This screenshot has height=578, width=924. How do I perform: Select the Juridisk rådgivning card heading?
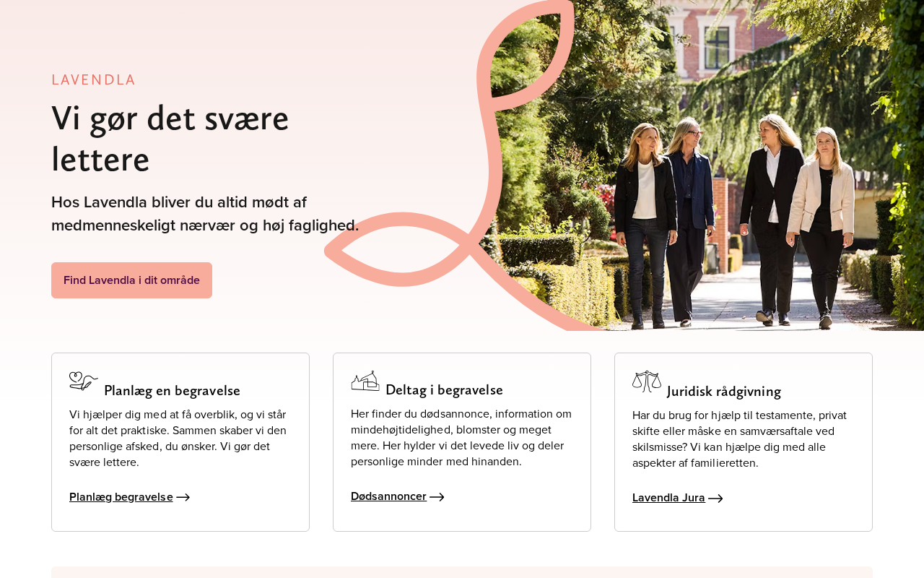724,392
